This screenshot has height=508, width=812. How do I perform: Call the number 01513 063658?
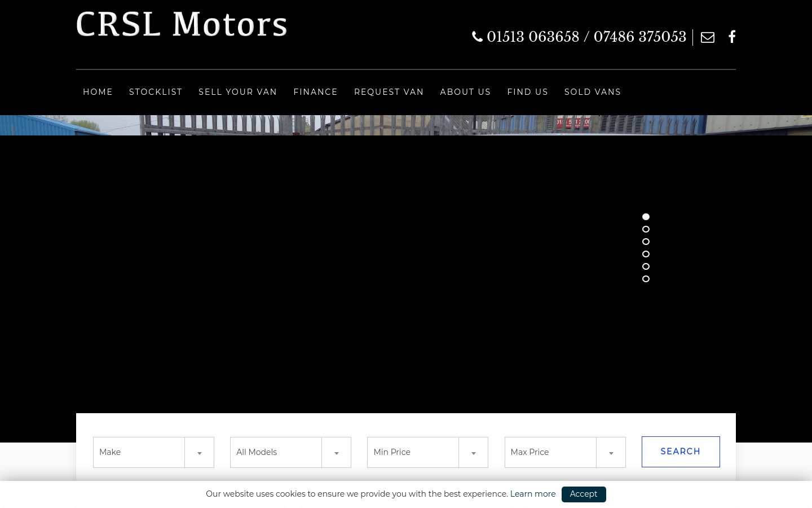[x=533, y=37]
